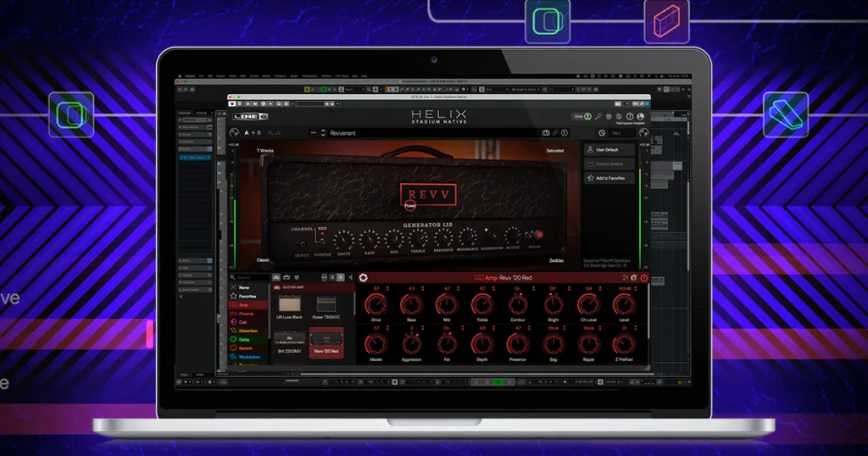Click the Line 6 logo in Helix header
This screenshot has height=456, width=868.
pos(250,117)
